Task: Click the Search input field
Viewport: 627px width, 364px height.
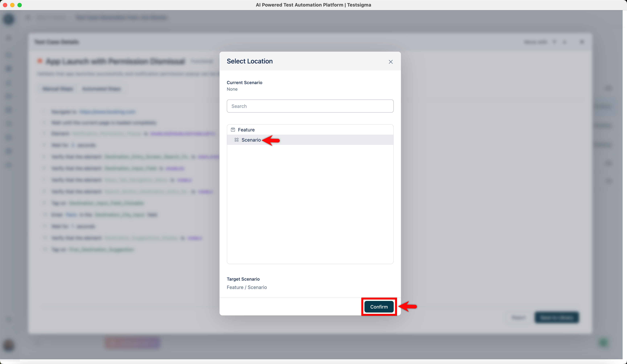Action: coord(310,106)
